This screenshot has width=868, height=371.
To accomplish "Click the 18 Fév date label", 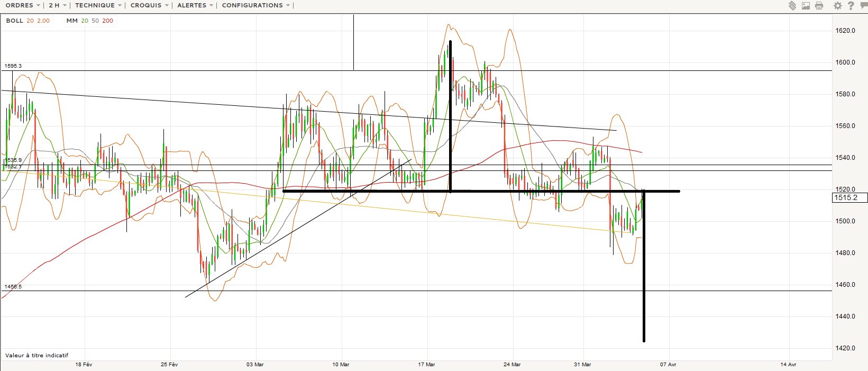I will point(84,365).
